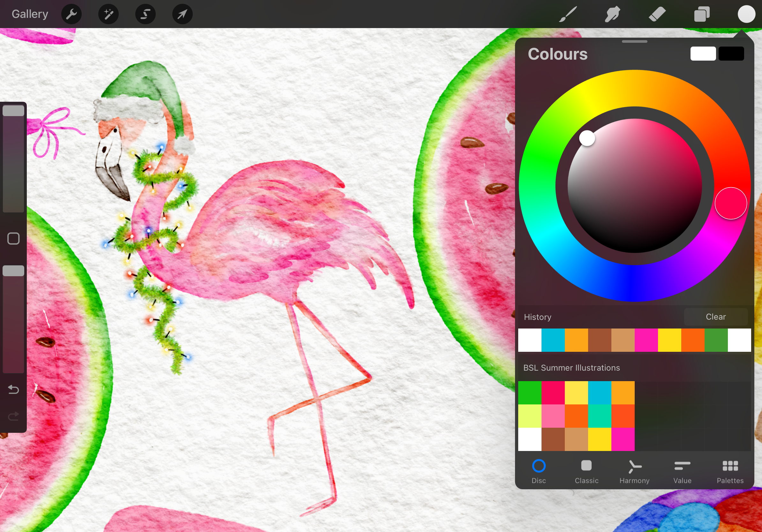Viewport: 762px width, 532px height.
Task: Select the white primary colour swatch
Action: tap(703, 53)
